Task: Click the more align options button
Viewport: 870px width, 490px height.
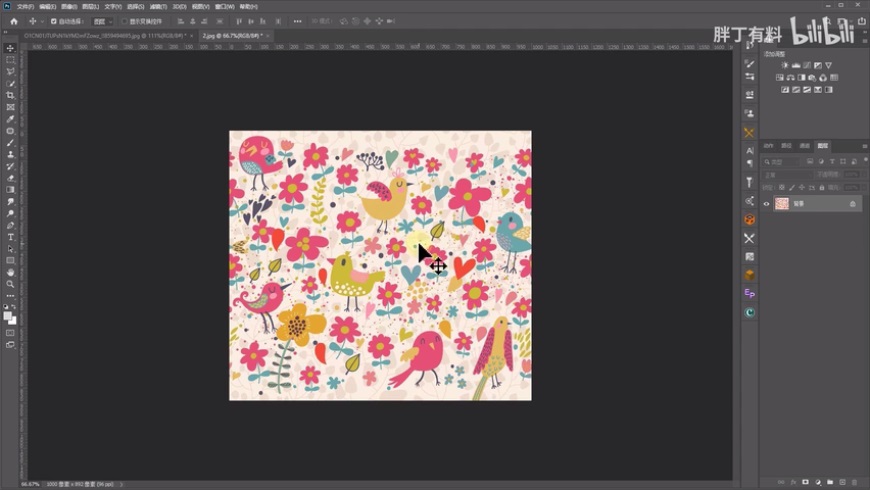Action: coord(297,21)
